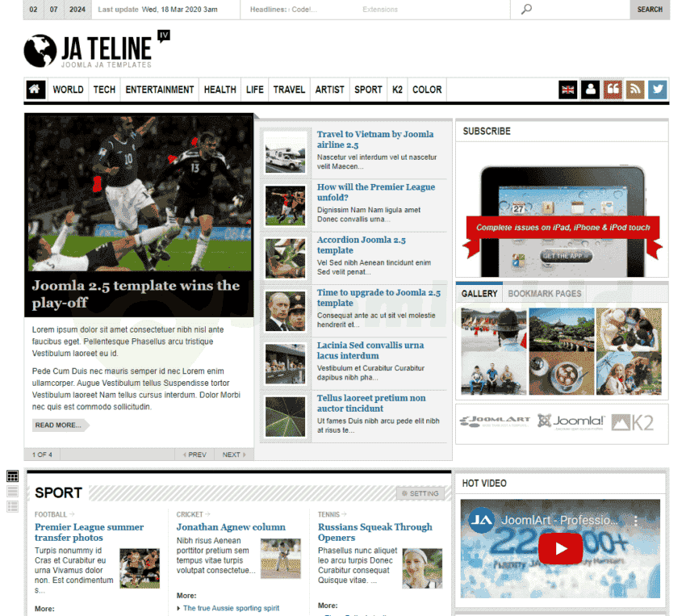Click the Twitter bird icon

coord(658,90)
